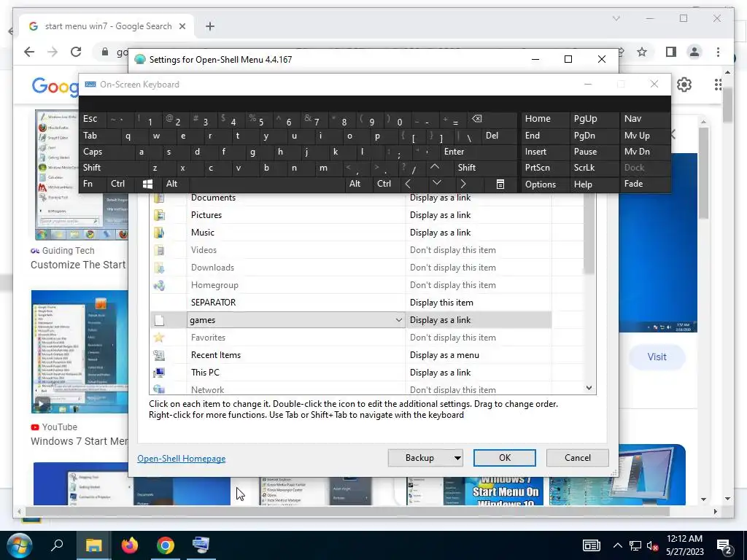Open the Open-Shell Homepage link

[x=182, y=459]
